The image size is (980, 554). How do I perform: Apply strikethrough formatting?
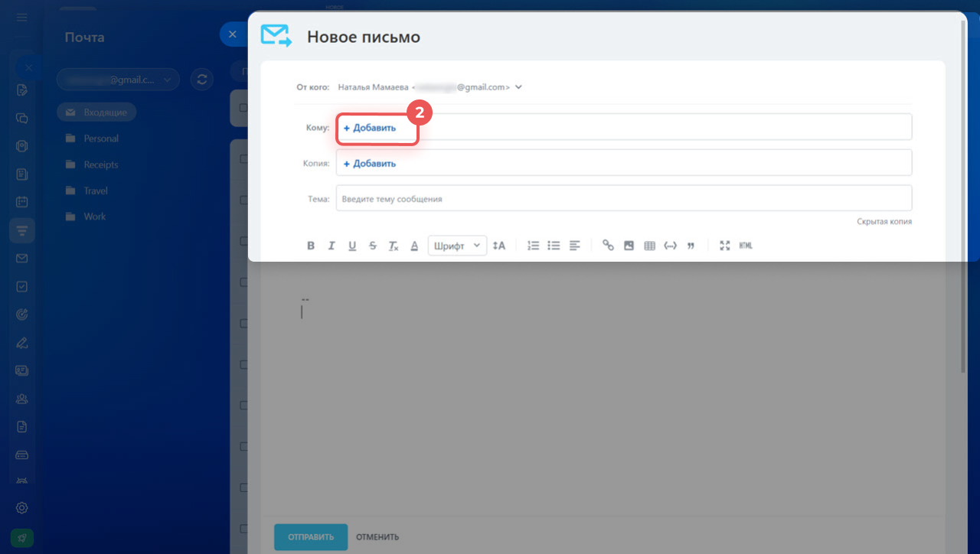click(373, 246)
